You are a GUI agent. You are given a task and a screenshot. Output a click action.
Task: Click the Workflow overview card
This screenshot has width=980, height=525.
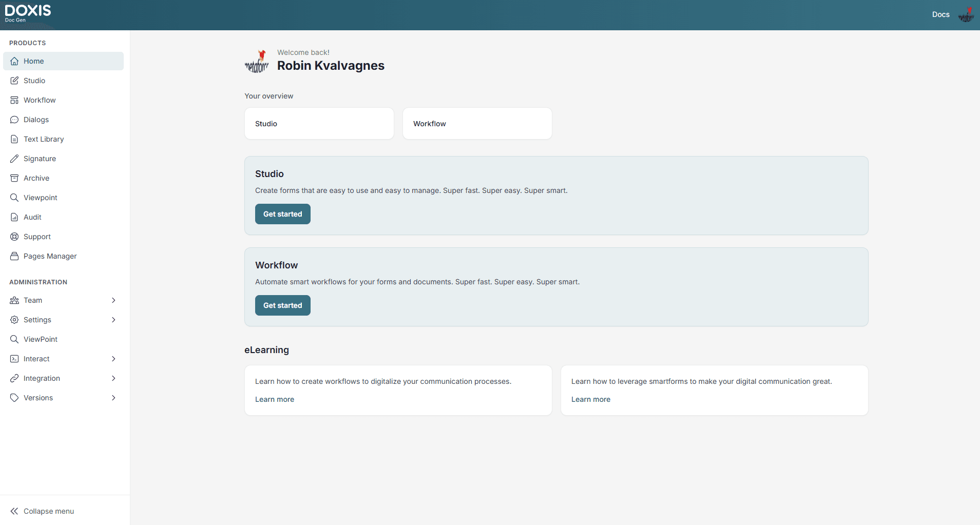477,124
